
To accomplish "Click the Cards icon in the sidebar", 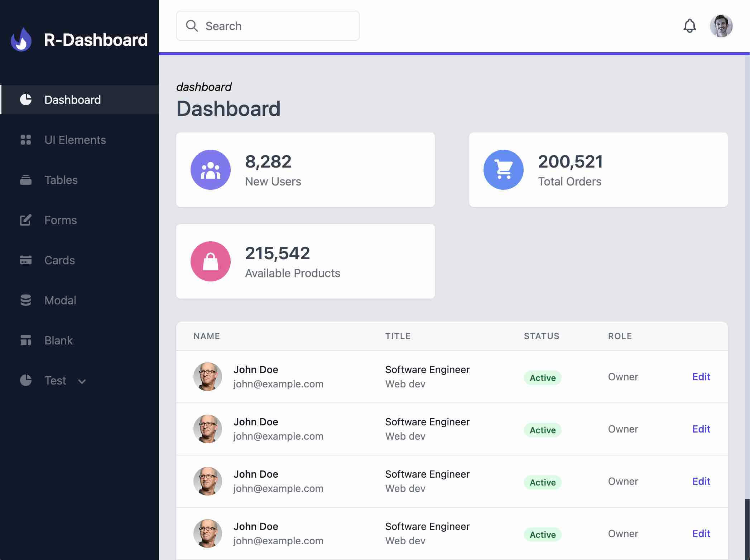I will point(25,260).
